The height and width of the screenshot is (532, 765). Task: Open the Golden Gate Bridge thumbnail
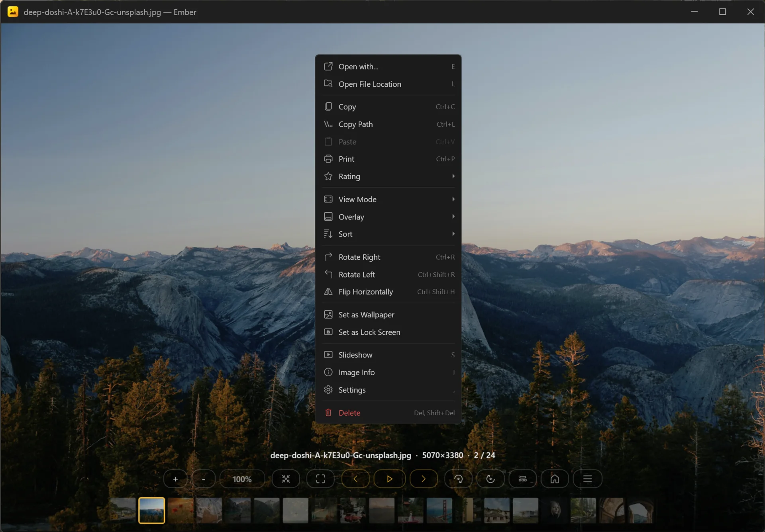(439, 510)
